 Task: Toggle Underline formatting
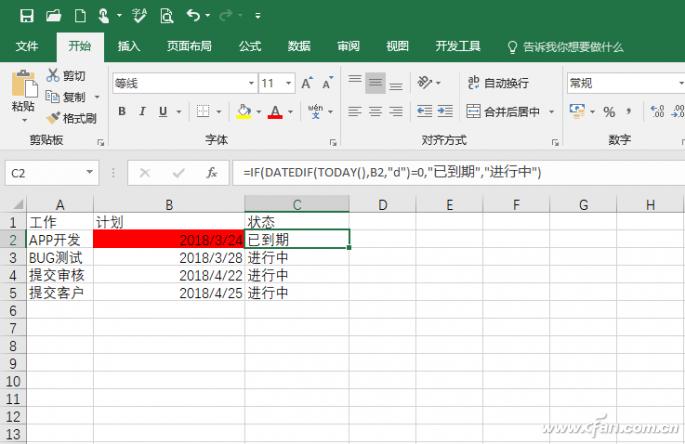[x=163, y=111]
